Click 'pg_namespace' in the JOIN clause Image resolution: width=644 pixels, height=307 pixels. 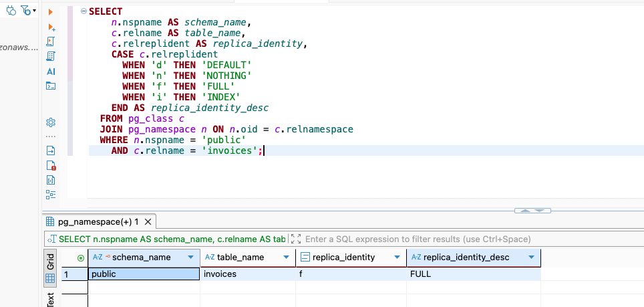tap(162, 130)
